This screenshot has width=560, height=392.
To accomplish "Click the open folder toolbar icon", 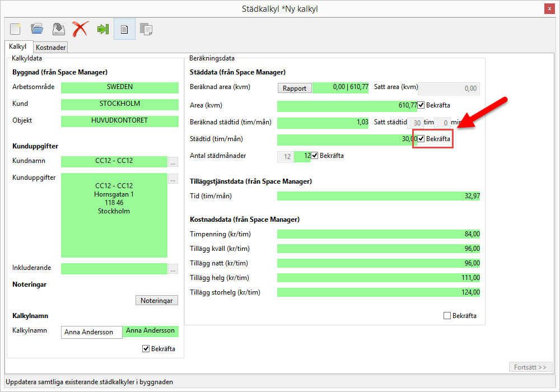I will pyautogui.click(x=37, y=29).
